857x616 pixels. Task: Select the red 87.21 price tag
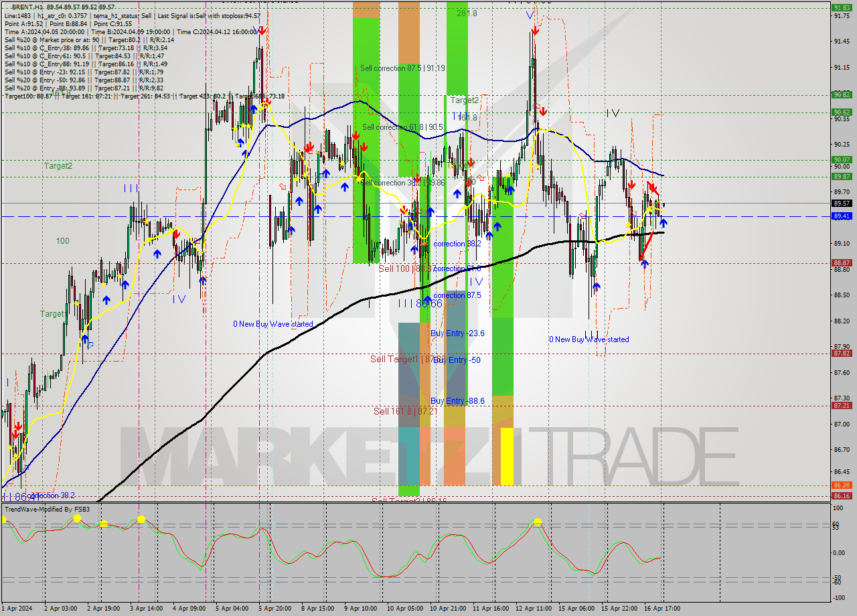tap(842, 406)
